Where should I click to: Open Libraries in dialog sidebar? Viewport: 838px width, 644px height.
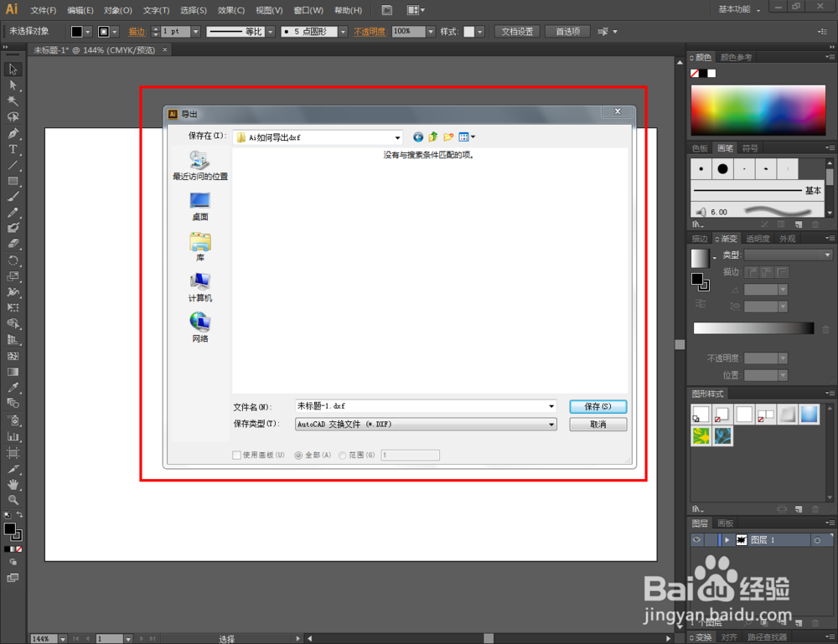coord(200,247)
